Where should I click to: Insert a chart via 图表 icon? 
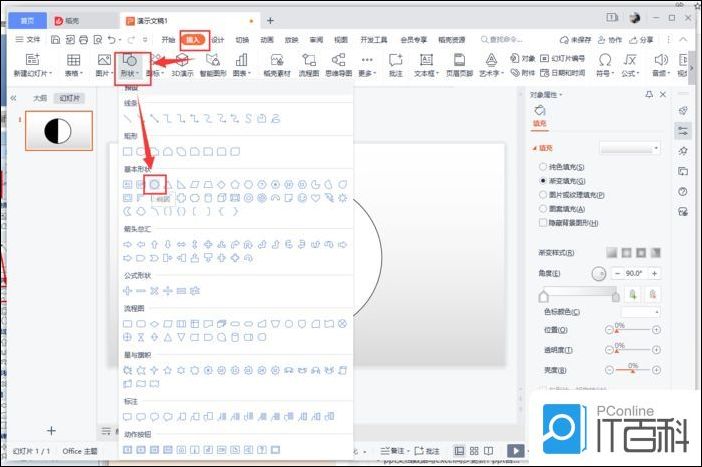point(241,60)
